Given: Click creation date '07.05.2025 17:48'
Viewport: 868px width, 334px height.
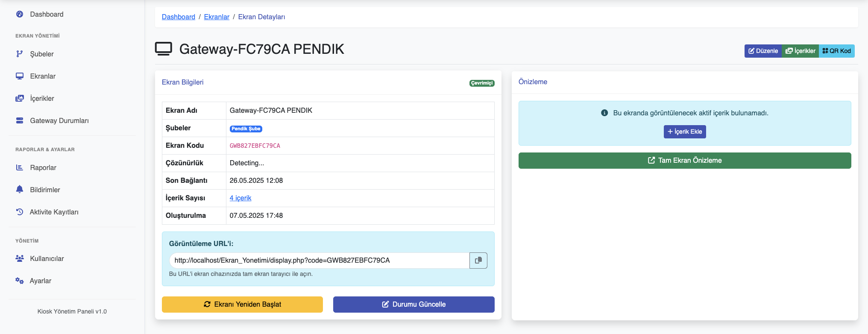Looking at the screenshot, I should (256, 215).
